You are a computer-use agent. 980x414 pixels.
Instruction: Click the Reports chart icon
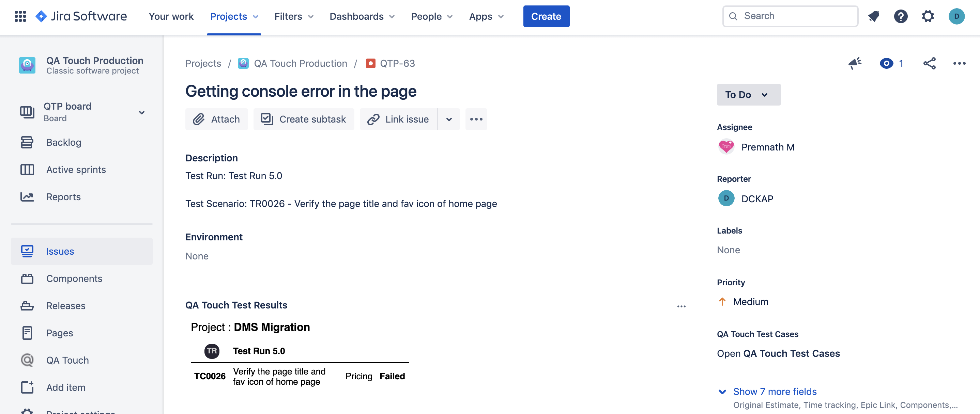pyautogui.click(x=27, y=196)
